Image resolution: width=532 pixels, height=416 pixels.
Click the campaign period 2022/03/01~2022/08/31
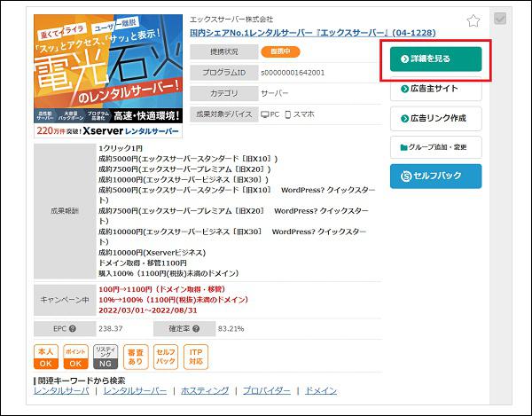pyautogui.click(x=148, y=310)
